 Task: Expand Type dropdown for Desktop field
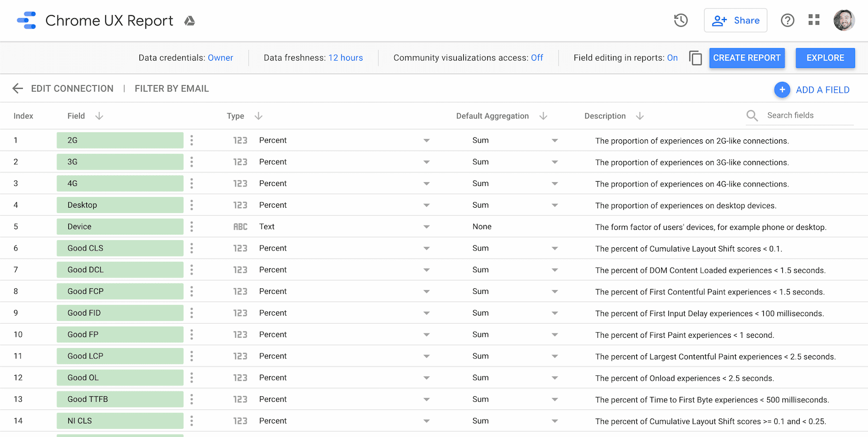click(426, 205)
